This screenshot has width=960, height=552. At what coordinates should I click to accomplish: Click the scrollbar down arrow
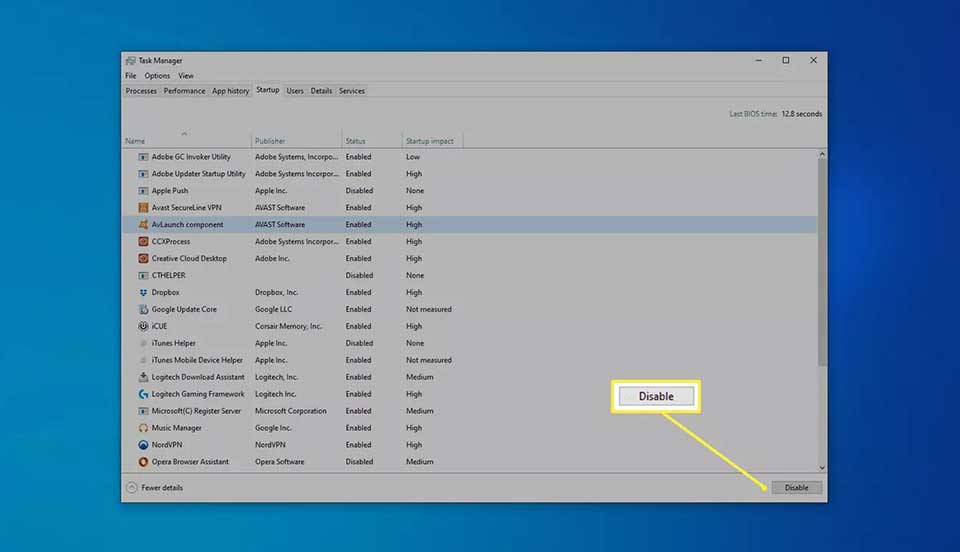tap(822, 468)
